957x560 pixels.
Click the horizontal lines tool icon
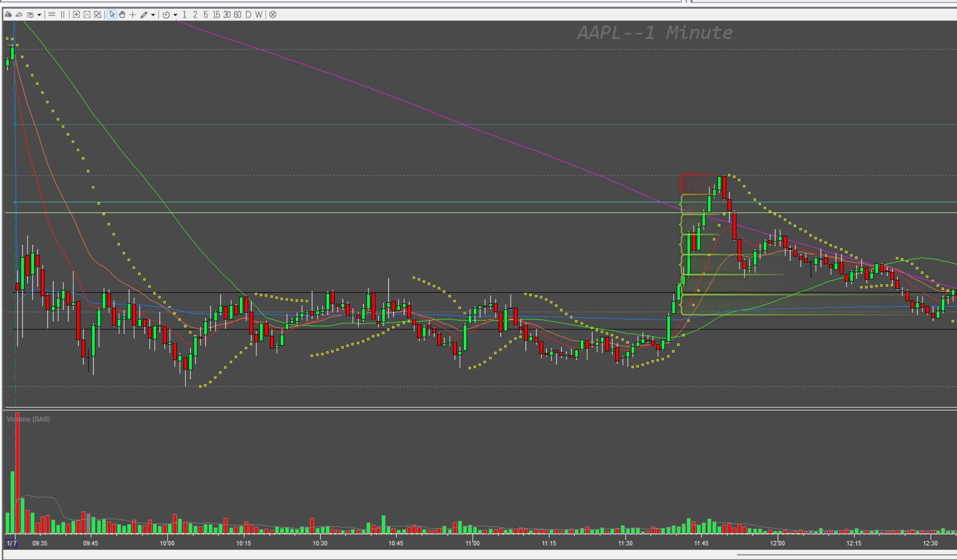pyautogui.click(x=52, y=15)
